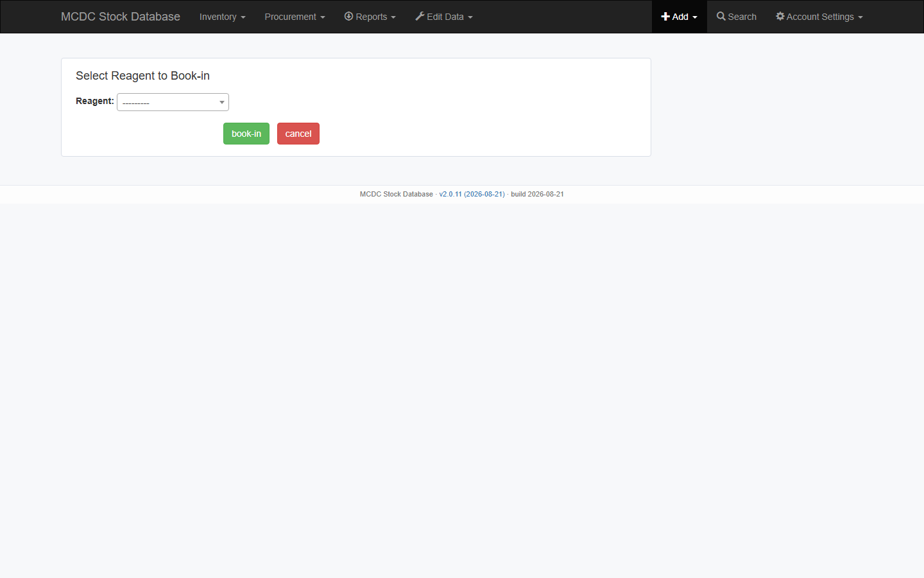Click the caret next to Inventory
924x578 pixels.
pyautogui.click(x=243, y=17)
